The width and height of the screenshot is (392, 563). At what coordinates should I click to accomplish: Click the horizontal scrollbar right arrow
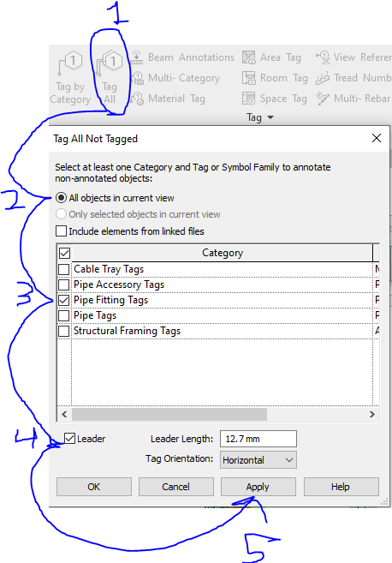(372, 415)
